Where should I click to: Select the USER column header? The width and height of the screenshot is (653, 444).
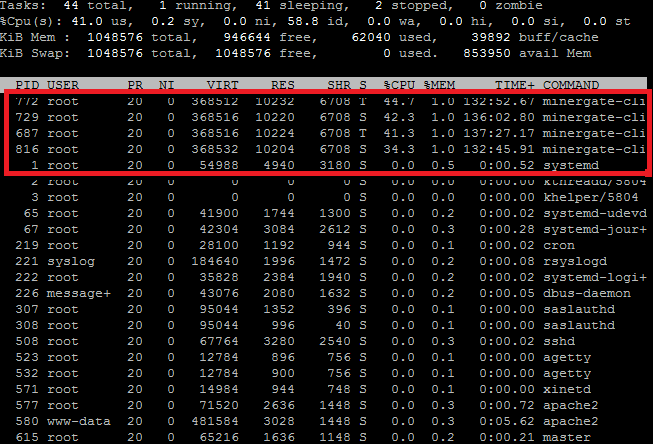coord(62,85)
